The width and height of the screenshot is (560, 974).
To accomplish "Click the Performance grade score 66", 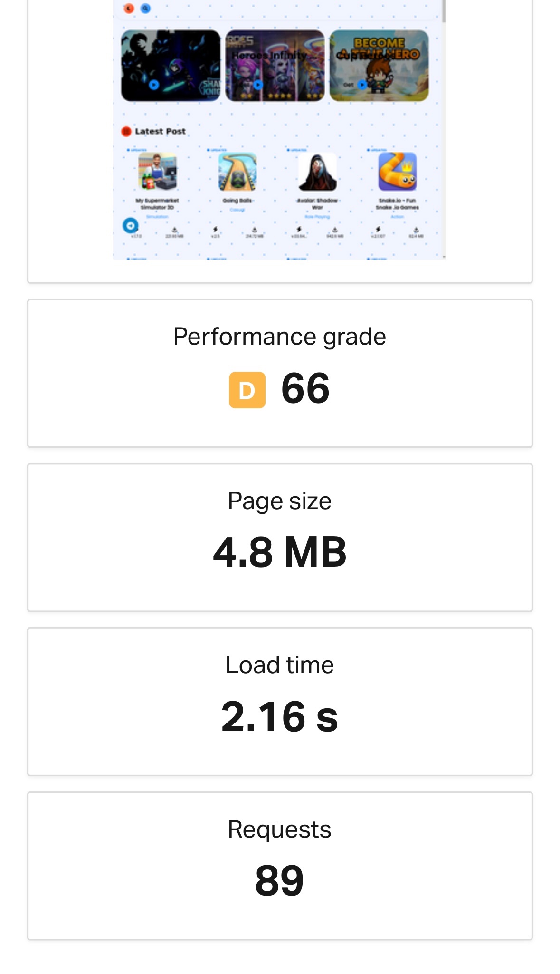I will pos(305,388).
